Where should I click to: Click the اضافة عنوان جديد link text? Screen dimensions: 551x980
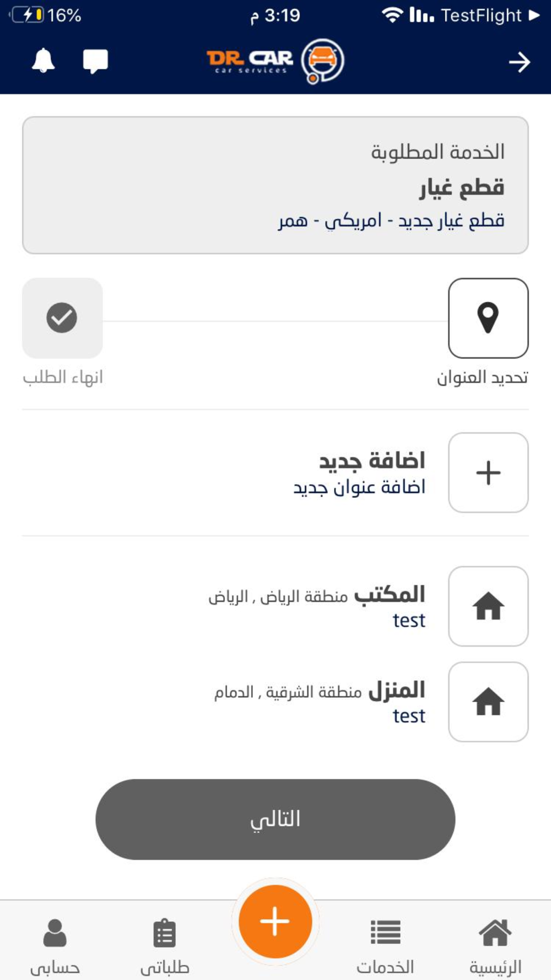(359, 487)
